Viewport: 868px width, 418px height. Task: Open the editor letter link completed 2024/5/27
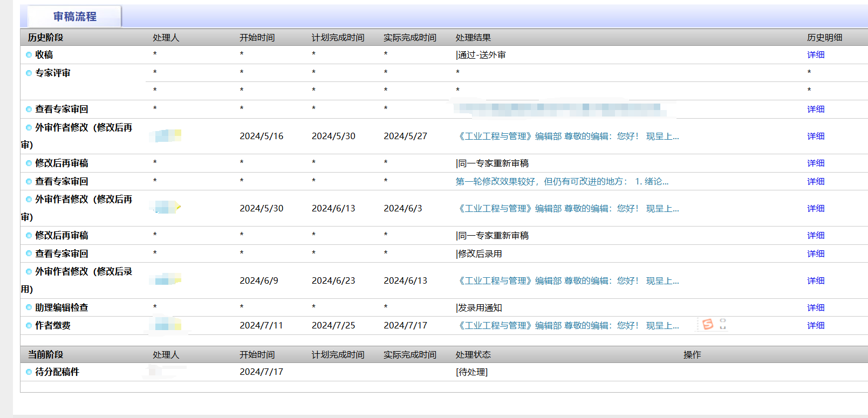click(x=568, y=136)
